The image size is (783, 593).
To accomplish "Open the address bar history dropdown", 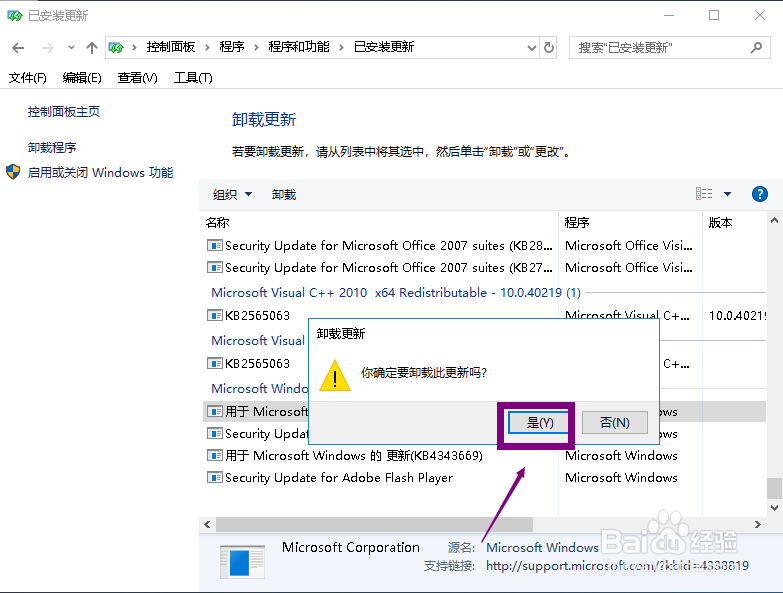I will click(532, 48).
